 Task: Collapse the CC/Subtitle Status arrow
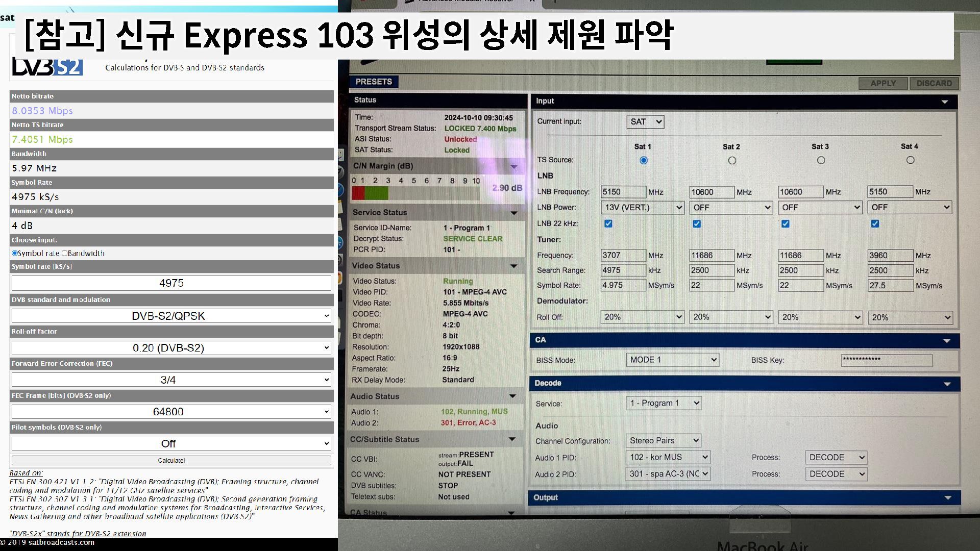pyautogui.click(x=512, y=439)
